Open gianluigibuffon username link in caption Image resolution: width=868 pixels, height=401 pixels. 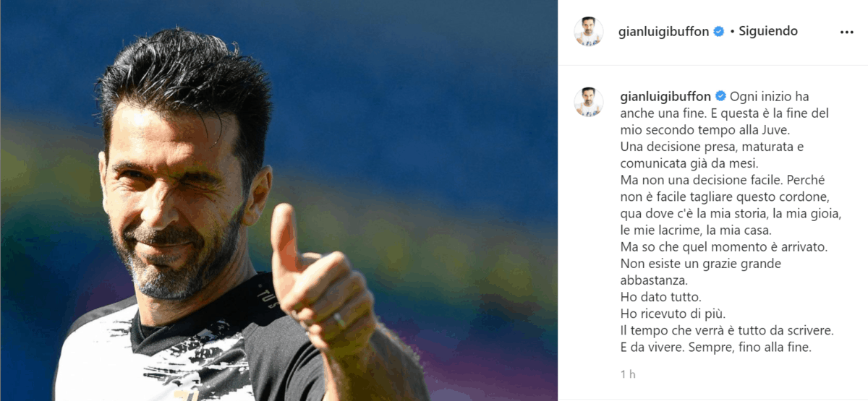[665, 96]
